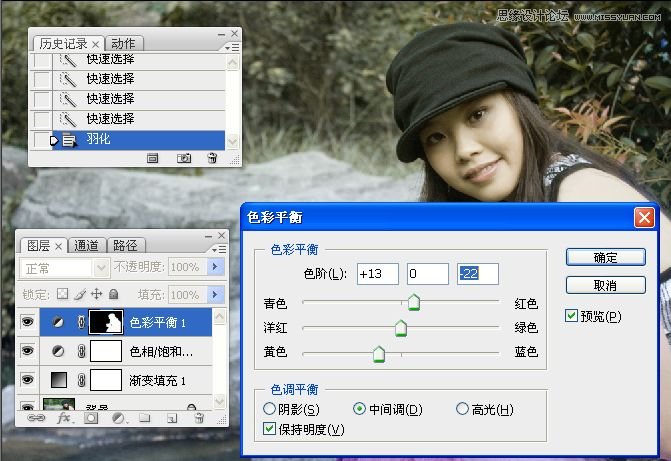Select the 羽化 history state

pyautogui.click(x=139, y=140)
